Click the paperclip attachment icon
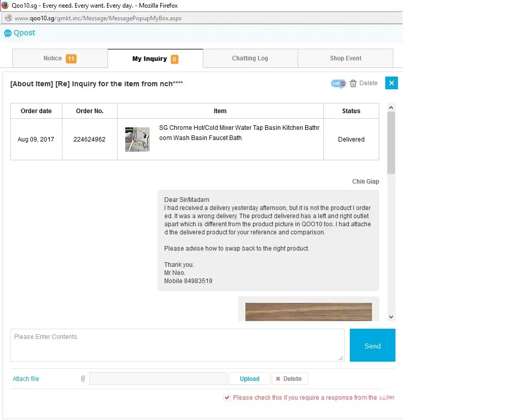The height and width of the screenshot is (420, 511). [x=83, y=379]
